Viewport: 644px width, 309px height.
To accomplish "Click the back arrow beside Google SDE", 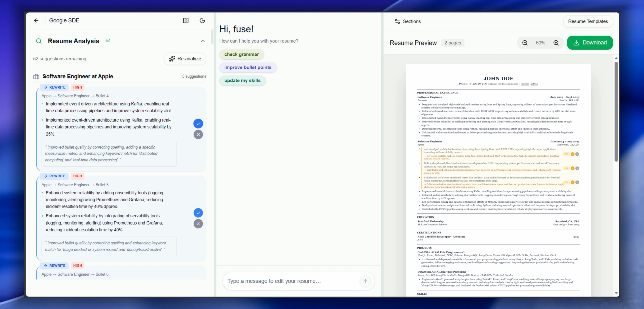I will pyautogui.click(x=36, y=20).
